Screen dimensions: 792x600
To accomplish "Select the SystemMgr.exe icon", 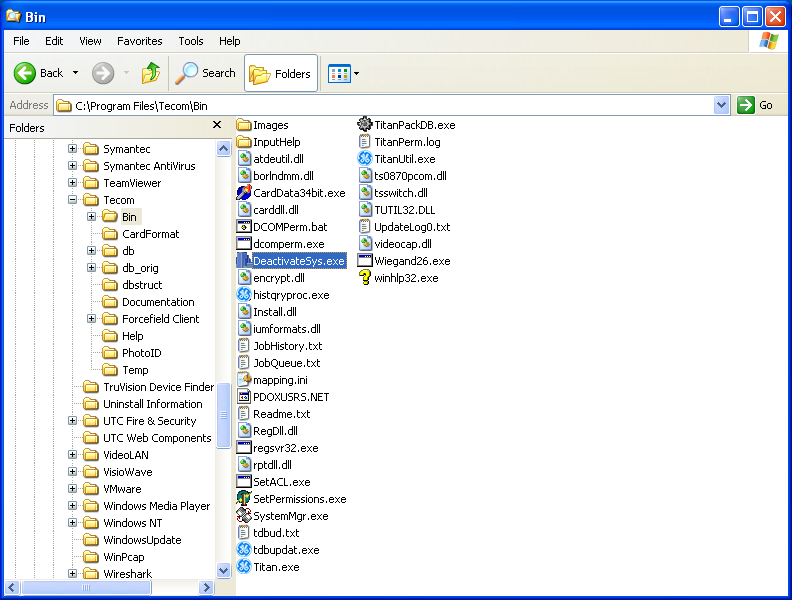I will click(x=244, y=516).
